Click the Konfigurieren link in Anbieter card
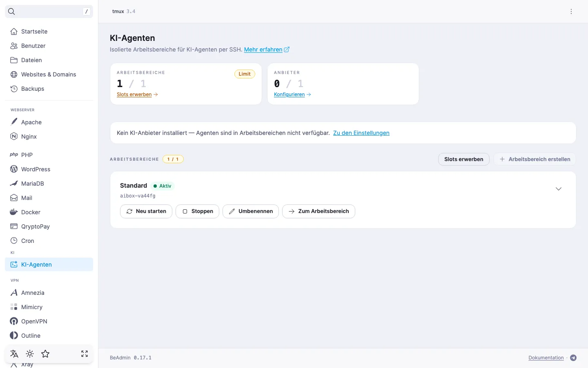Screen dimensions: 588x368 point(292,94)
